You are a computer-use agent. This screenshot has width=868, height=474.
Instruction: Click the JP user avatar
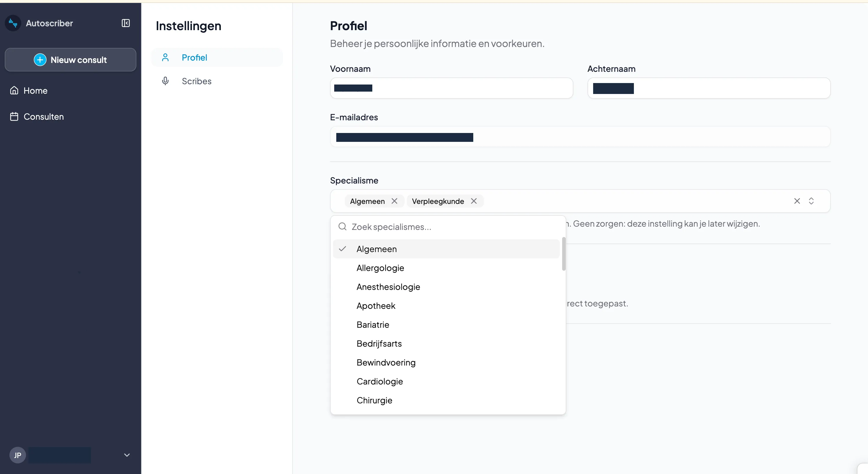(x=17, y=455)
